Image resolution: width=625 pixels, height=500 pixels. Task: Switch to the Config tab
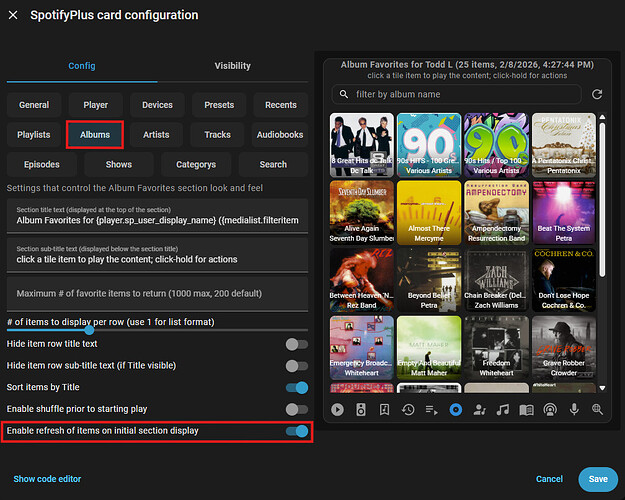82,66
